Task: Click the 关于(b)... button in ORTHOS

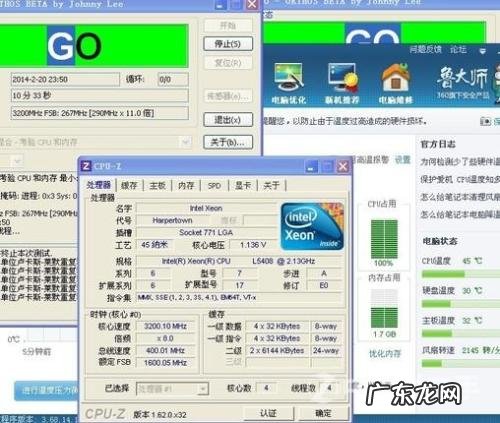Action: point(228,142)
